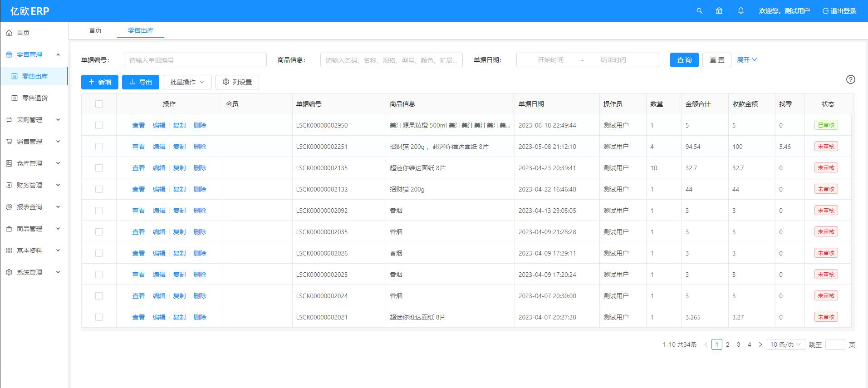Collapse the 零售管理 menu group
868x388 pixels.
click(58, 54)
